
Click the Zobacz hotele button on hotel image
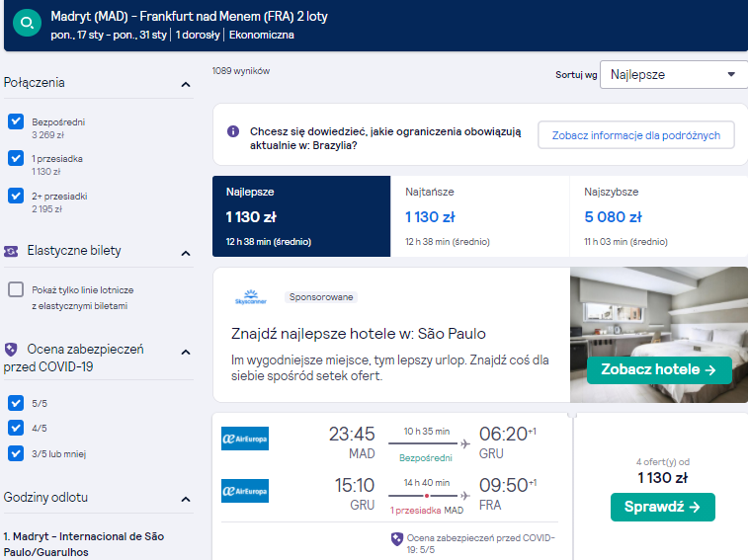[659, 369]
